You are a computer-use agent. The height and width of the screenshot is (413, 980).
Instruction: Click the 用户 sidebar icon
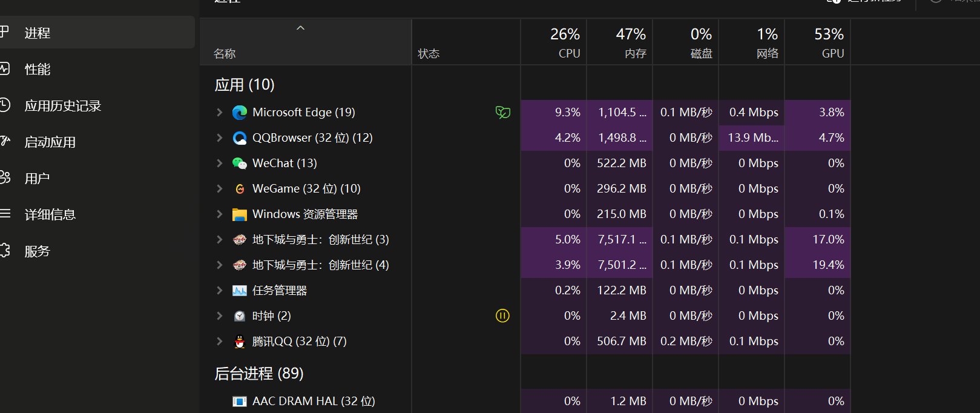pos(4,178)
